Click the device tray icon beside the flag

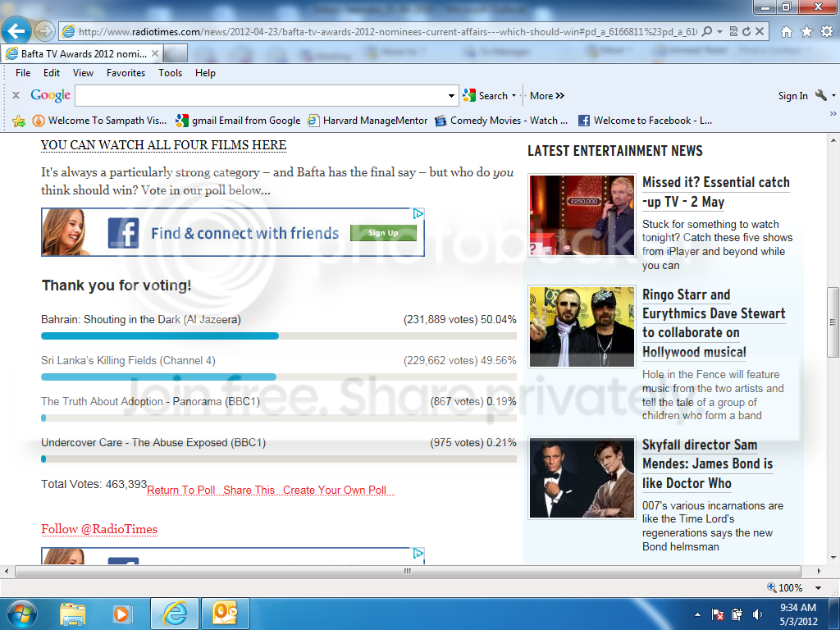click(x=737, y=614)
